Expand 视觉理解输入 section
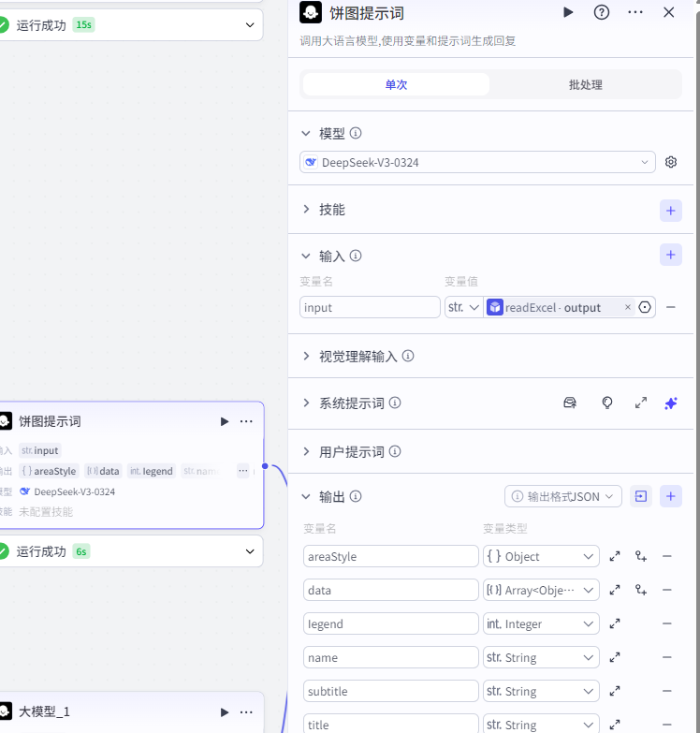This screenshot has height=733, width=700. (306, 357)
